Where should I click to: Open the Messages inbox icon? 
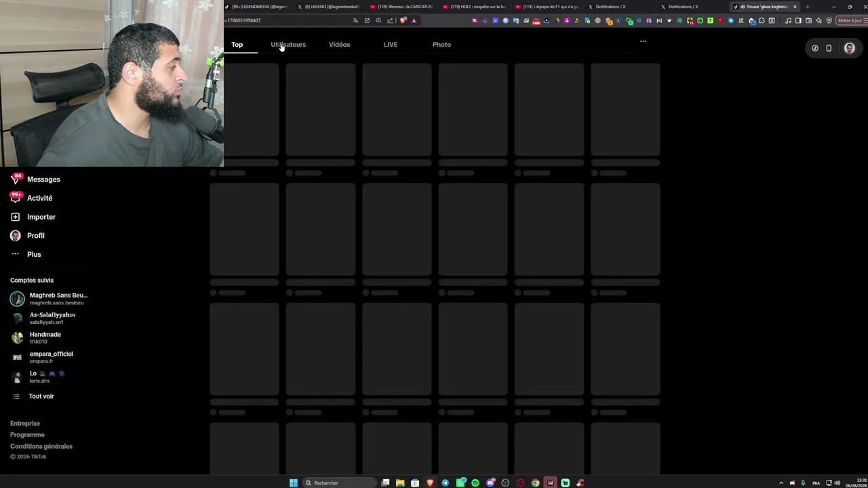(x=16, y=180)
